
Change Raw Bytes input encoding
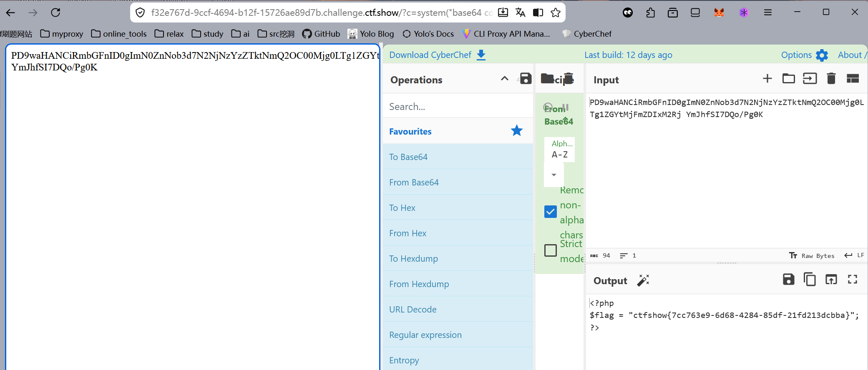[812, 255]
